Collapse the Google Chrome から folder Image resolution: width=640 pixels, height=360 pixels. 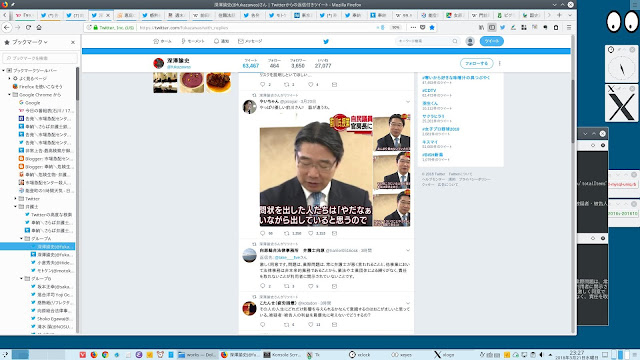pos(9,94)
